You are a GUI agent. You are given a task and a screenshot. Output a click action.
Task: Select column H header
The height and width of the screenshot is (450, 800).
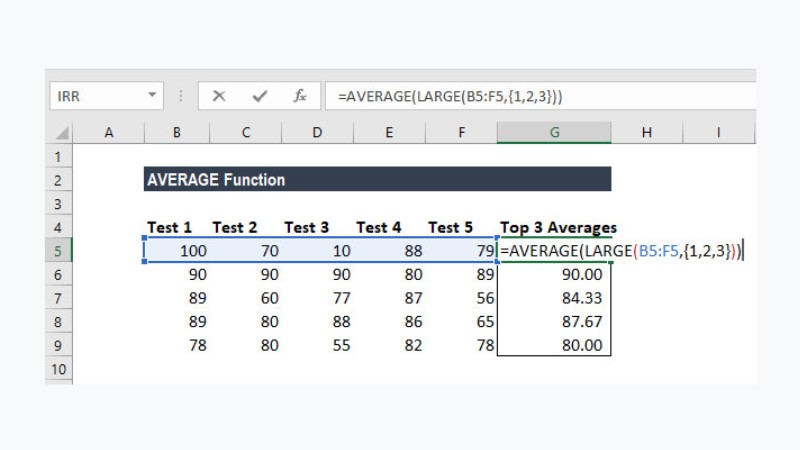[647, 133]
